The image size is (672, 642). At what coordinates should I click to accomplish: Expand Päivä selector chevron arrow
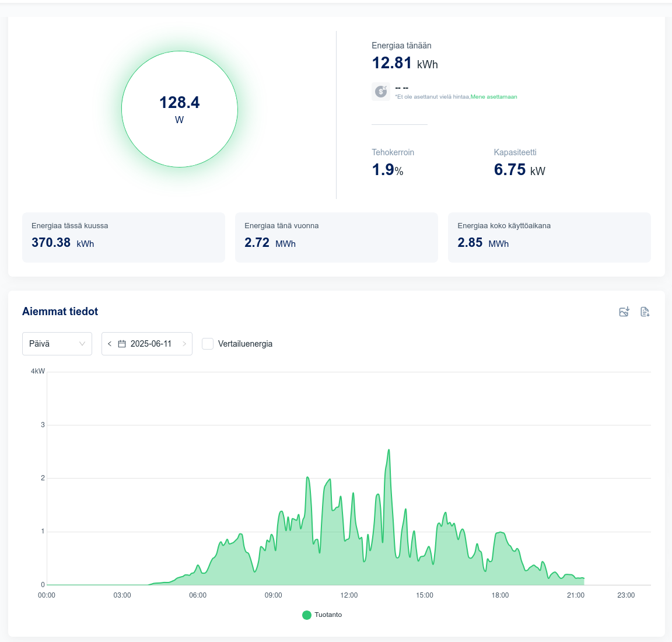pyautogui.click(x=82, y=344)
